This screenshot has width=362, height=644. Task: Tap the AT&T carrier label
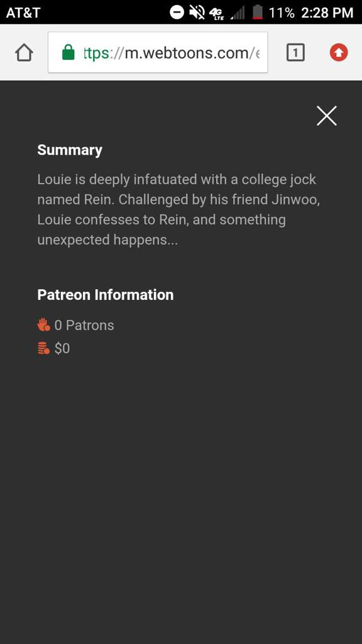(x=23, y=13)
